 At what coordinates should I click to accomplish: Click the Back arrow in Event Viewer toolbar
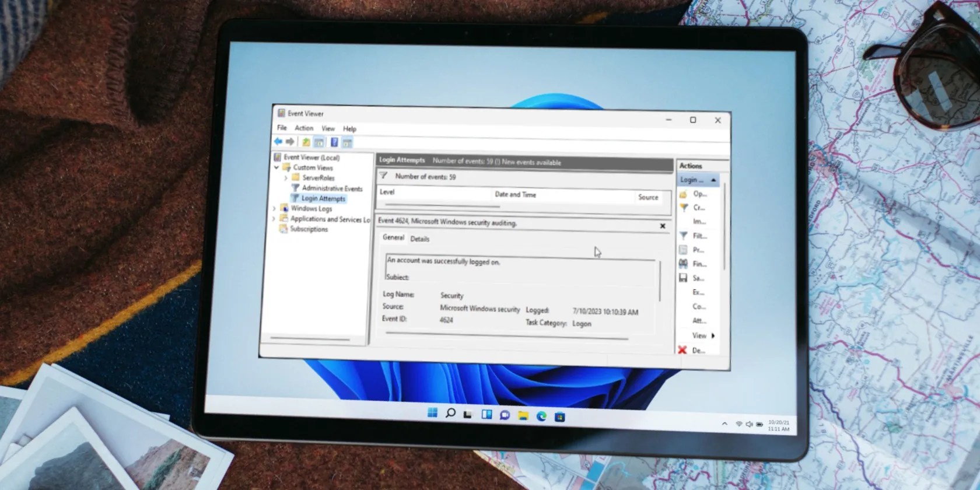(278, 141)
